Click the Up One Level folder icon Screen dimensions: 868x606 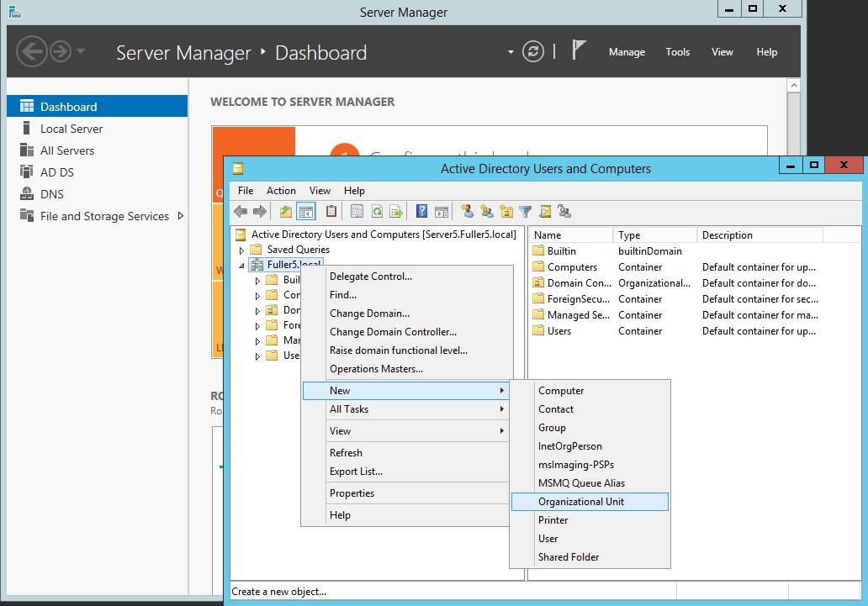pos(286,212)
